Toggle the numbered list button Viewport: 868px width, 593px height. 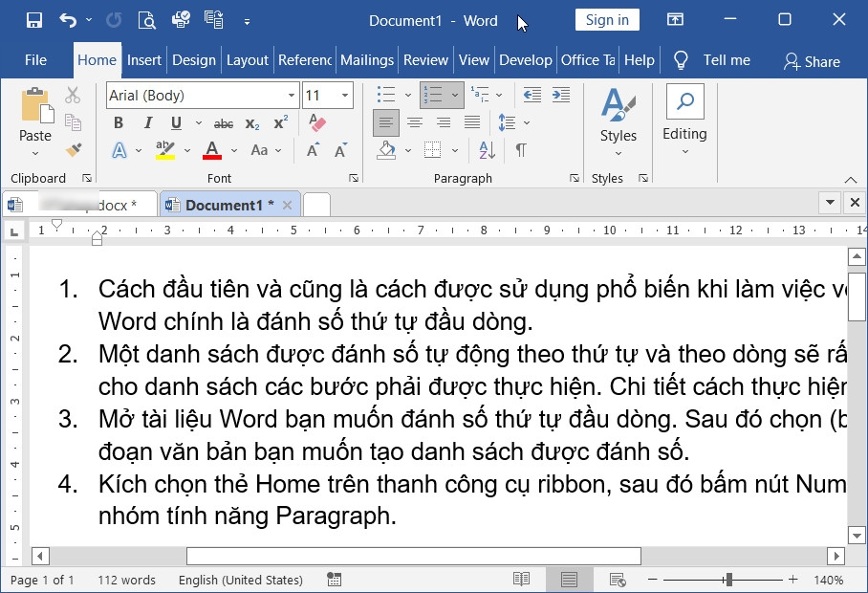pos(433,95)
